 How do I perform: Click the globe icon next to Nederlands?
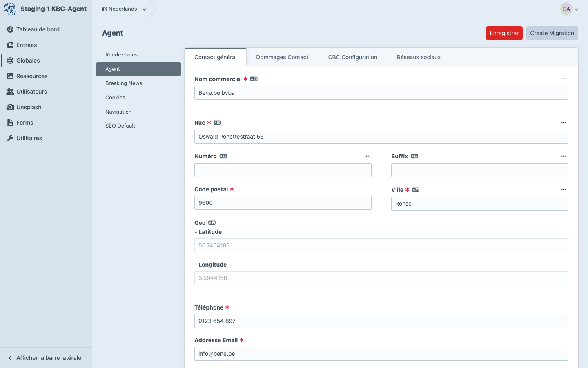105,9
